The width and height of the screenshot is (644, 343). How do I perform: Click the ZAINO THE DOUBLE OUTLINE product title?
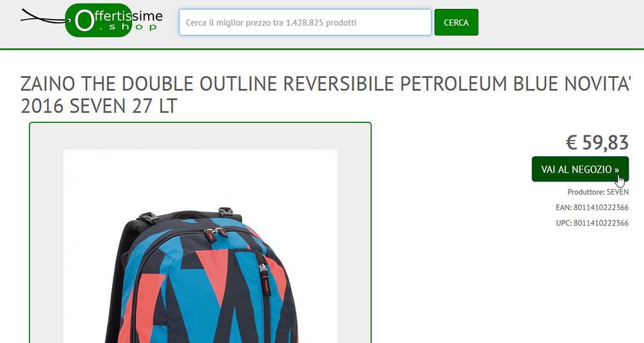coord(325,95)
